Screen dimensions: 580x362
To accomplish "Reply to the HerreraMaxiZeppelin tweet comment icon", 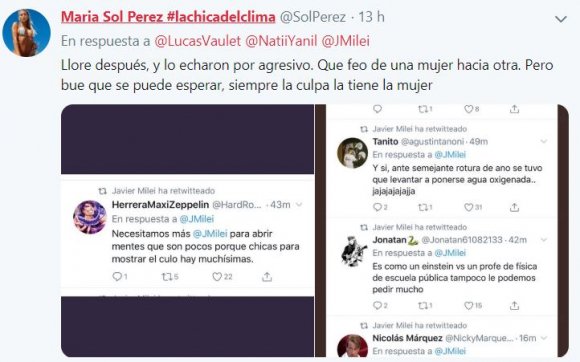I will [x=117, y=276].
